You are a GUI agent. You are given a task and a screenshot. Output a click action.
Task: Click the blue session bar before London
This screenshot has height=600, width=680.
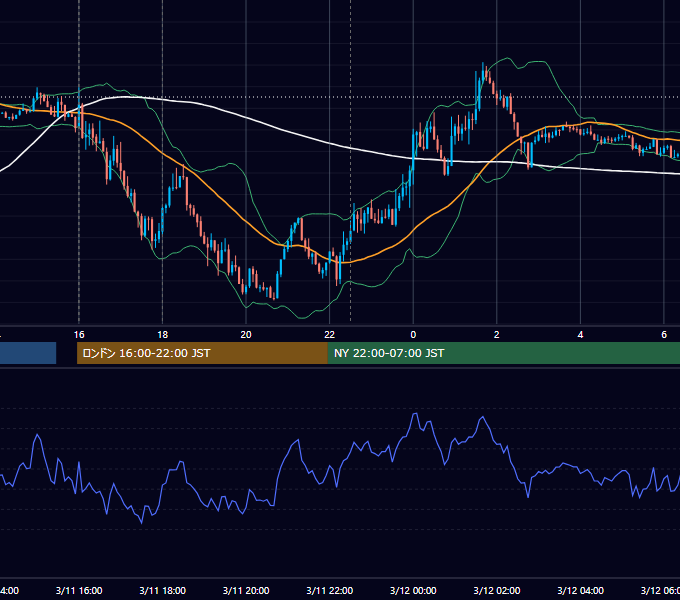tap(28, 353)
